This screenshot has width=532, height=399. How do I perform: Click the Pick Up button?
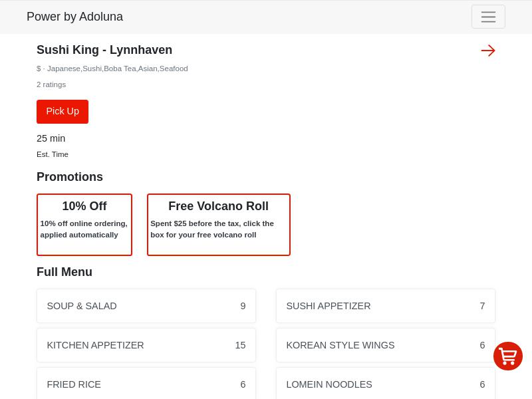[x=63, y=112]
